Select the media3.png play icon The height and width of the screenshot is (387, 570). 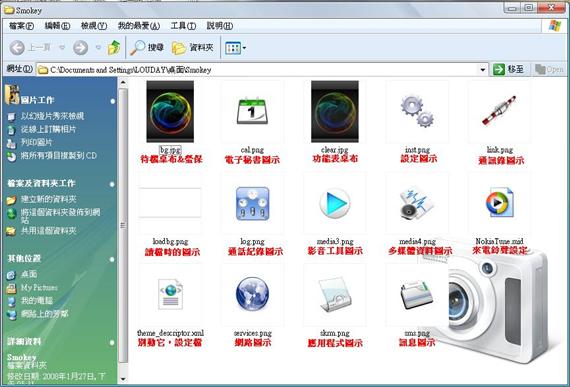point(335,203)
